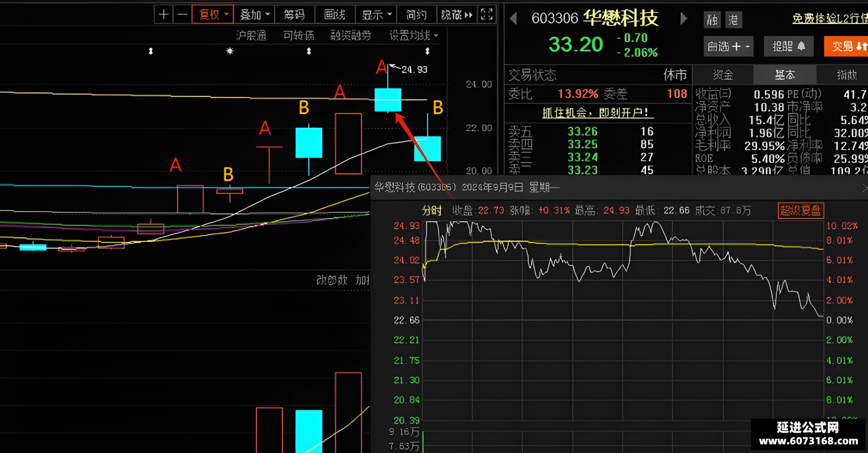868x453 pixels.
Task: Open the 复权 dropdown
Action: click(x=212, y=14)
